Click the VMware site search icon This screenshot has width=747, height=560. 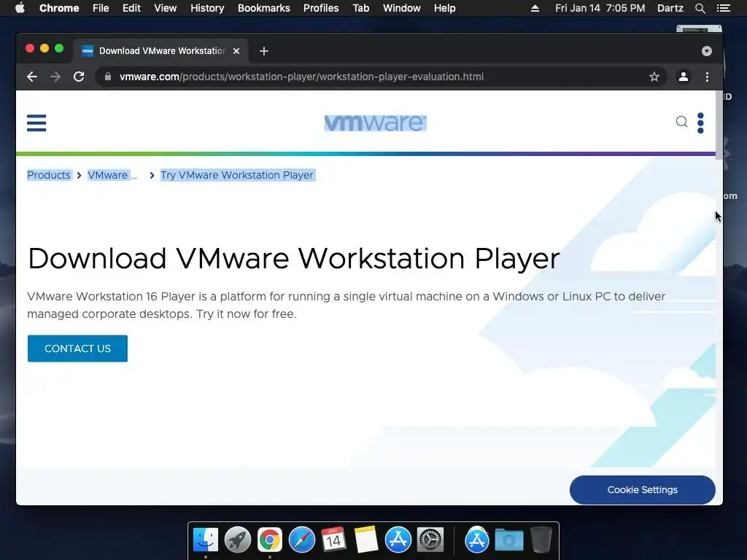pos(682,122)
